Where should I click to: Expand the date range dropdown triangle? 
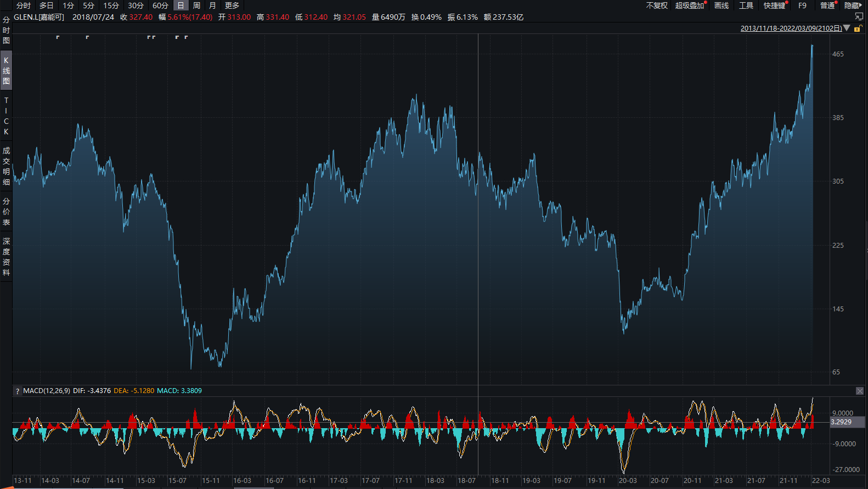click(847, 28)
